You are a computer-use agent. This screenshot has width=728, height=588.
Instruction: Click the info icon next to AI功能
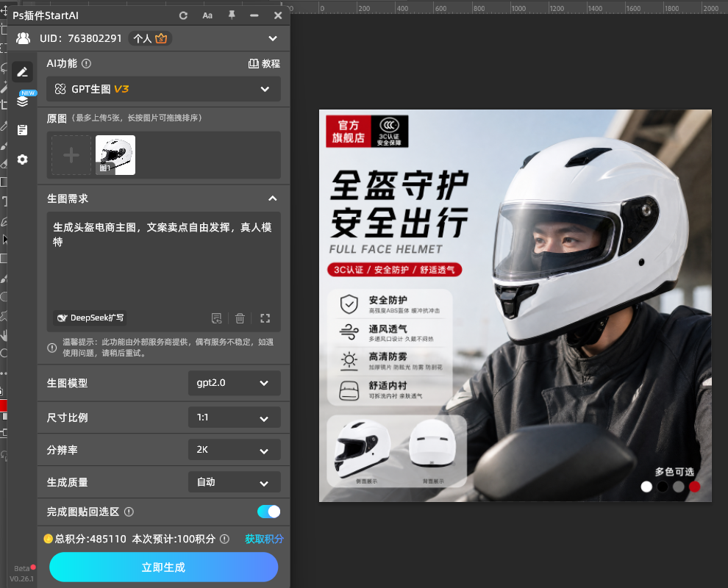(86, 64)
